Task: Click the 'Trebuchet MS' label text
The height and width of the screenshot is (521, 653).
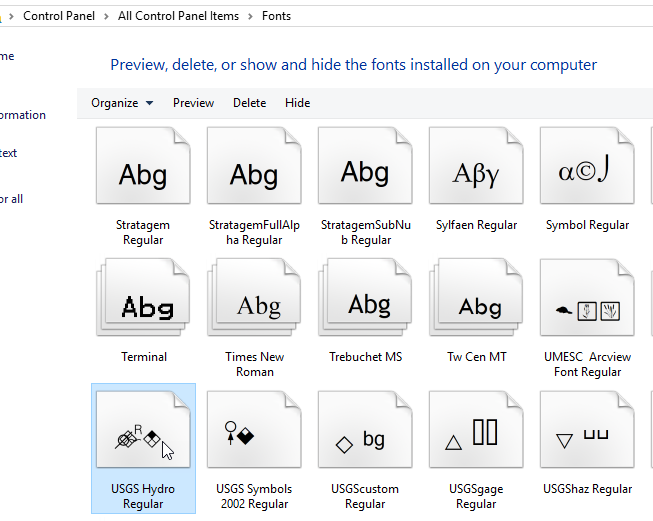Action: pos(365,357)
